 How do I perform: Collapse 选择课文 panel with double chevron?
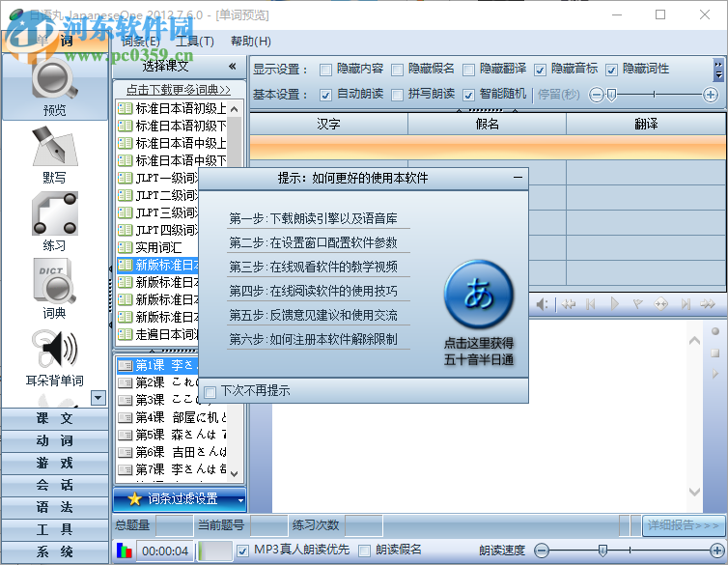(232, 67)
